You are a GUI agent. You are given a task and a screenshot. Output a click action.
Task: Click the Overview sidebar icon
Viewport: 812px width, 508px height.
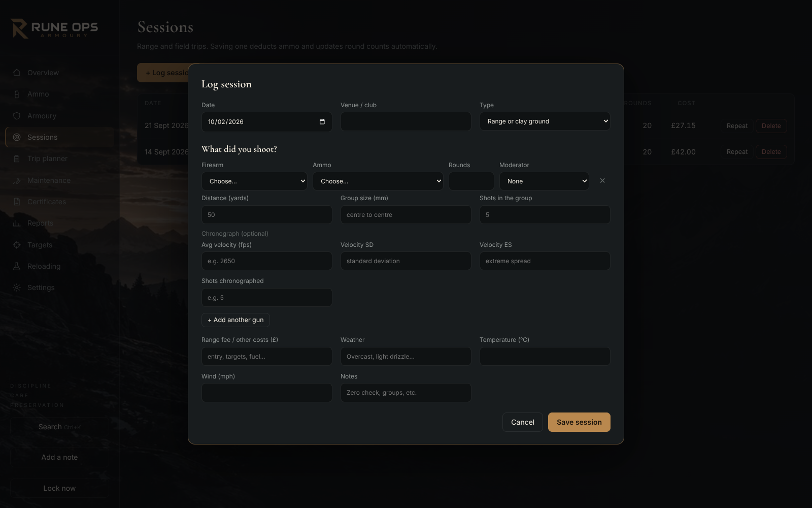click(17, 73)
